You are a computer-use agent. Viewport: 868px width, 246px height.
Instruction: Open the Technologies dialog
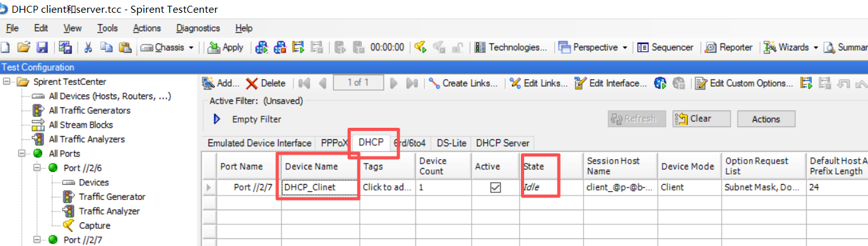pos(511,47)
